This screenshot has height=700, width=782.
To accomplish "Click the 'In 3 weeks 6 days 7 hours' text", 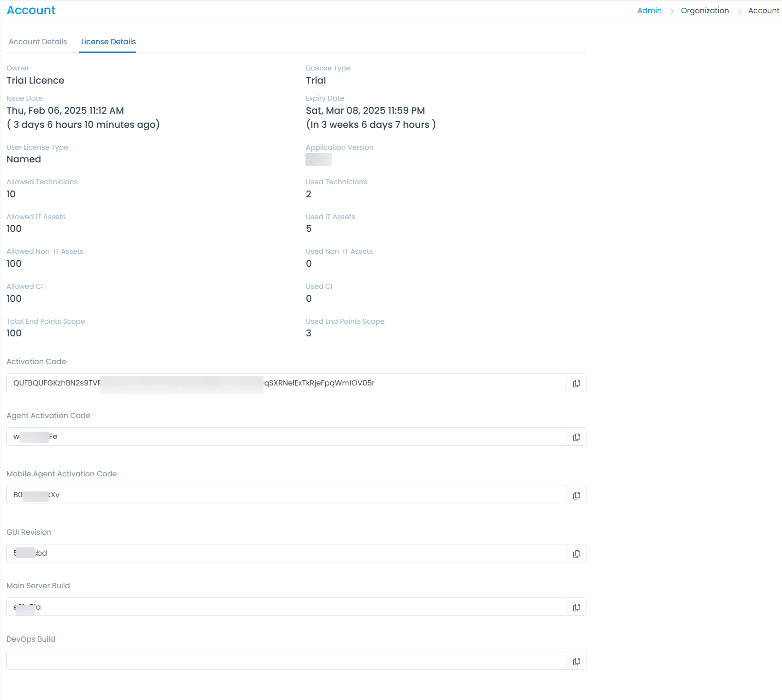I will pos(370,124).
